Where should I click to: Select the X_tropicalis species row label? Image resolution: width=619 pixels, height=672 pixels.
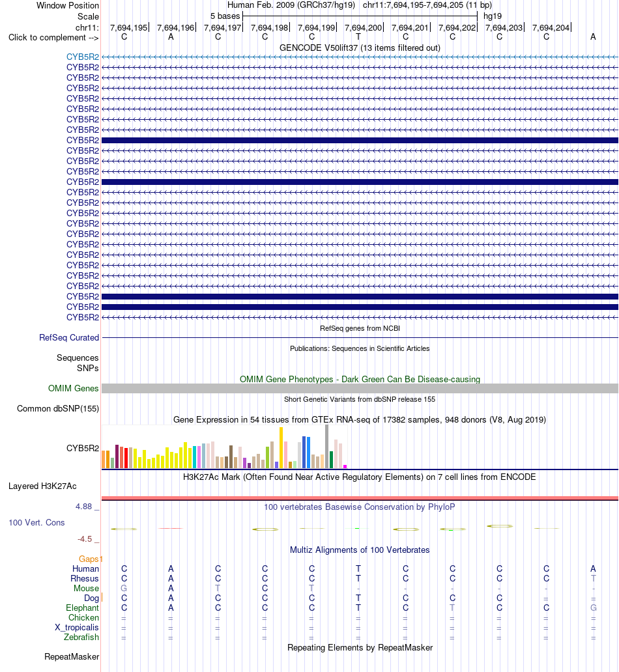pos(77,628)
